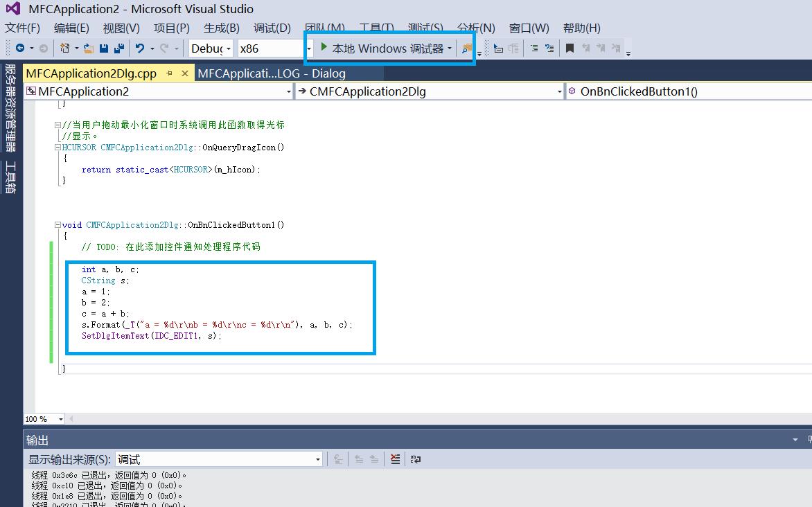Close the MFCApplication2Dlg.cpp tab

[x=184, y=73]
